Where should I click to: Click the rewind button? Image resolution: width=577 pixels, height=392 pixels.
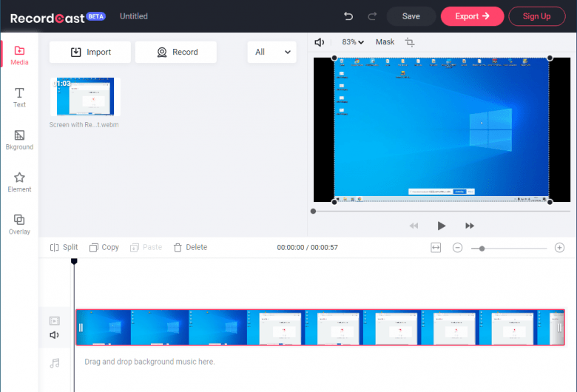414,226
